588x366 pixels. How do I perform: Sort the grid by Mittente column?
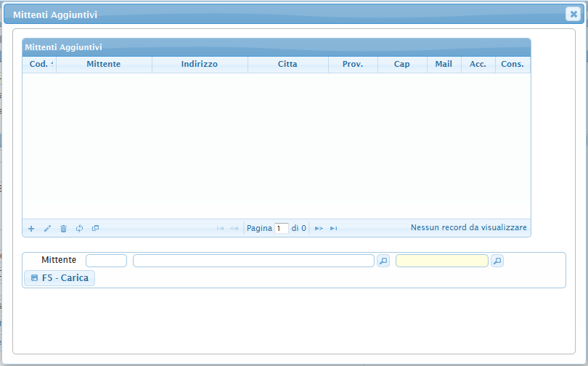click(x=104, y=65)
